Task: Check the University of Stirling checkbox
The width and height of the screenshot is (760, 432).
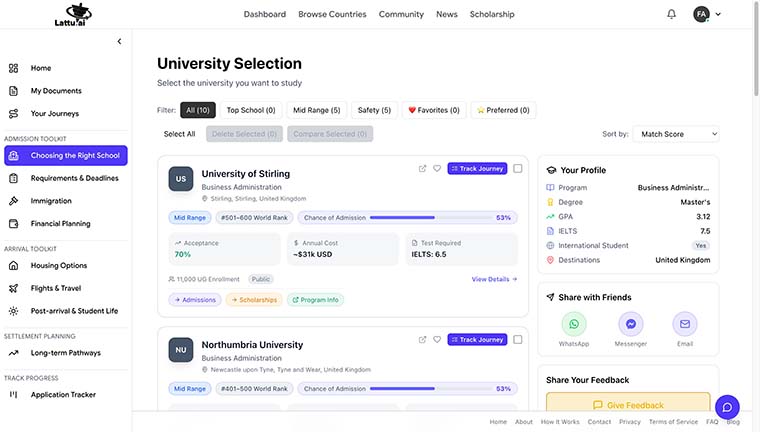Action: (518, 168)
